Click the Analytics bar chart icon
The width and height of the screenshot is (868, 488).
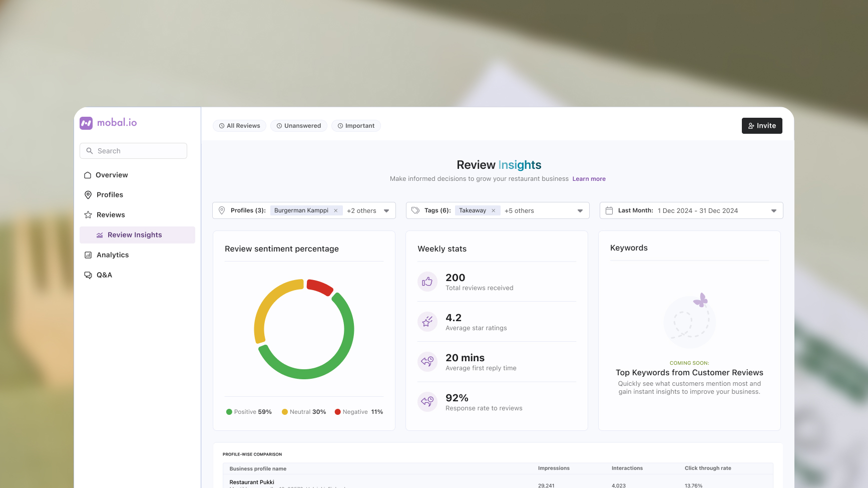pos(88,255)
